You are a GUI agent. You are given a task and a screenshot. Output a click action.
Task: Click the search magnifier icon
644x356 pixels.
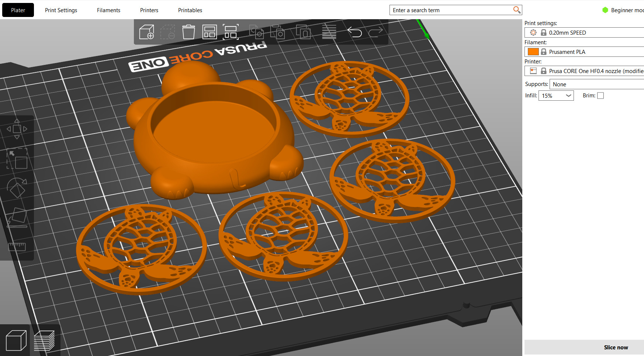click(517, 10)
